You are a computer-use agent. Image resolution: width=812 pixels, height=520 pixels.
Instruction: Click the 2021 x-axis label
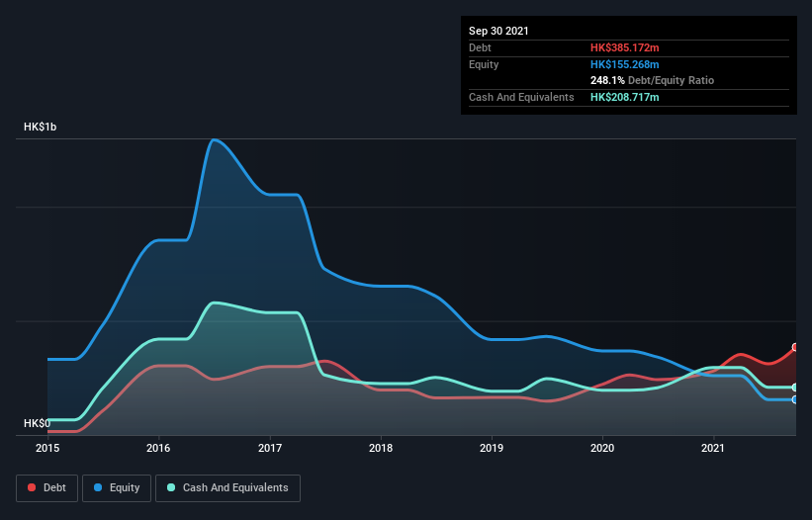click(x=713, y=448)
